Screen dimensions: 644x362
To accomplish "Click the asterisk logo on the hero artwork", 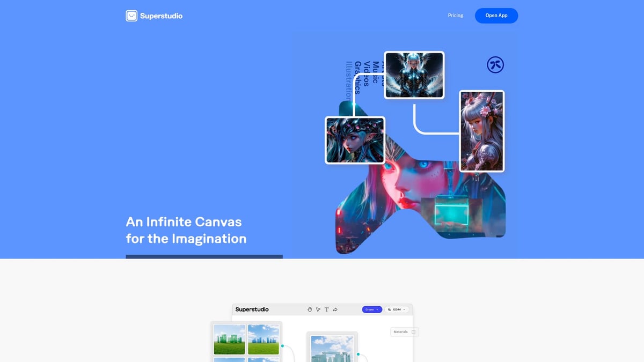I will 495,64.
